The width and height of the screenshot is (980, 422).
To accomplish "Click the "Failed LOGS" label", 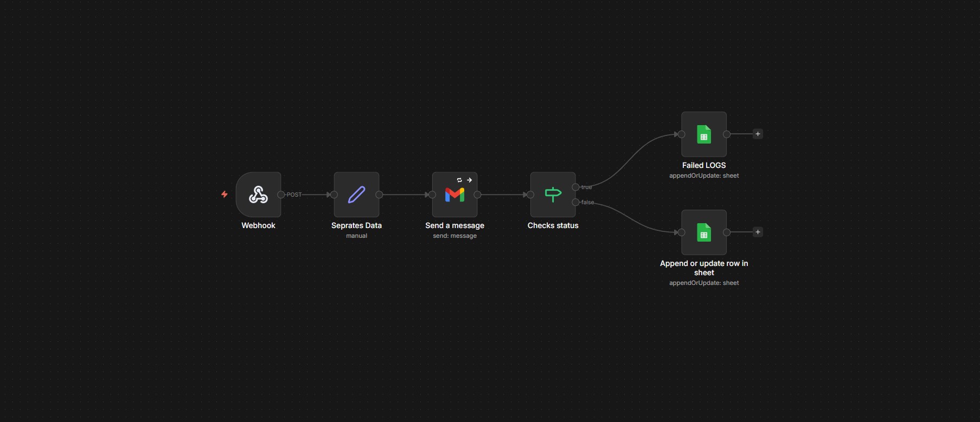I will click(x=704, y=165).
